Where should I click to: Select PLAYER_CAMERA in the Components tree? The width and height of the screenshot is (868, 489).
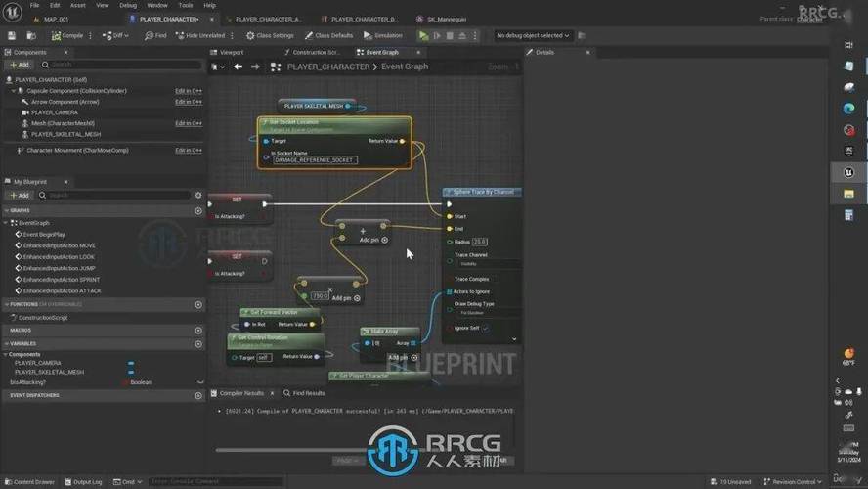pyautogui.click(x=55, y=112)
